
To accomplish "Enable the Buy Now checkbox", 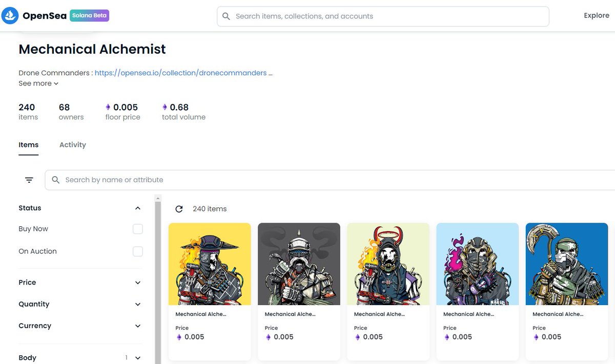I will pyautogui.click(x=137, y=229).
